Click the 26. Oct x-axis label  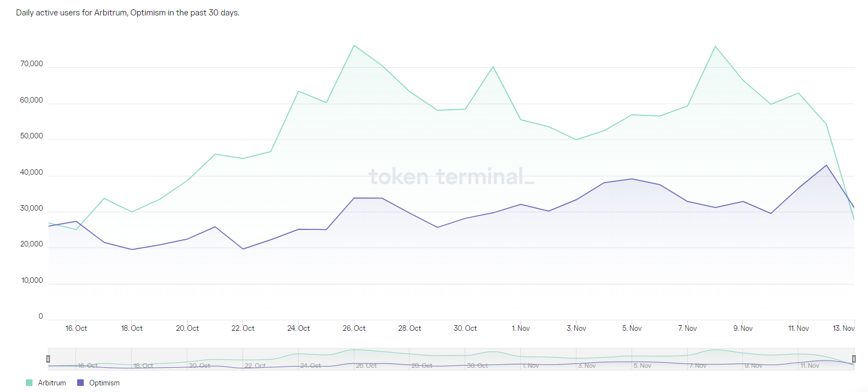354,328
